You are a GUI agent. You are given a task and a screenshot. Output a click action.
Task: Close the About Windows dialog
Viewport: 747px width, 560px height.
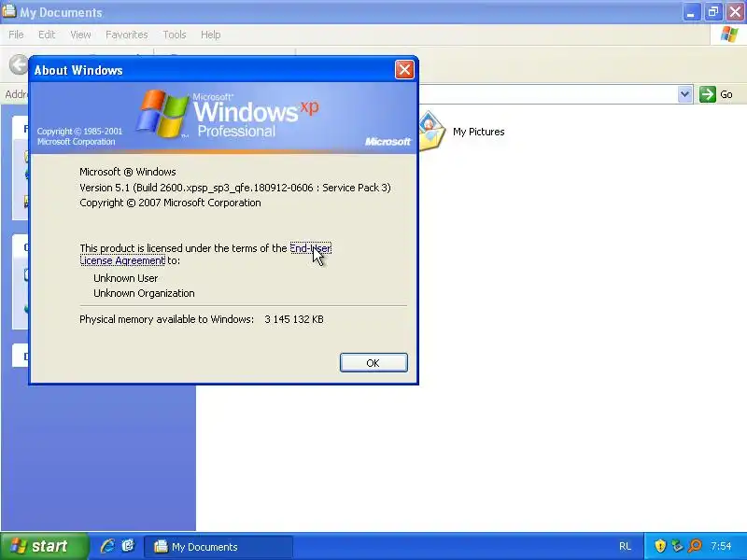[404, 70]
